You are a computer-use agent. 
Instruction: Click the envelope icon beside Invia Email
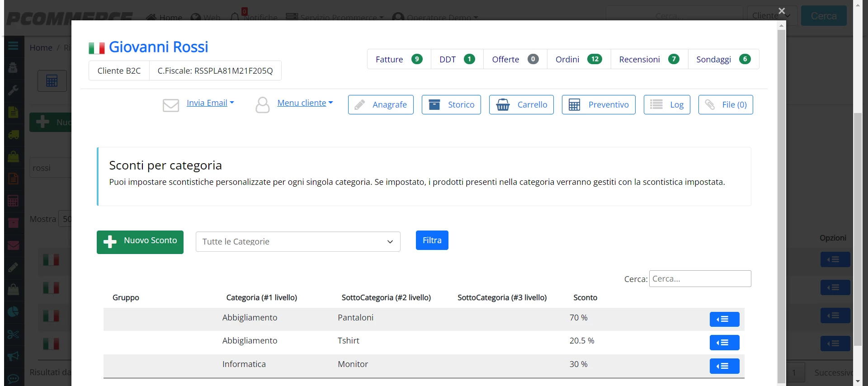[171, 105]
